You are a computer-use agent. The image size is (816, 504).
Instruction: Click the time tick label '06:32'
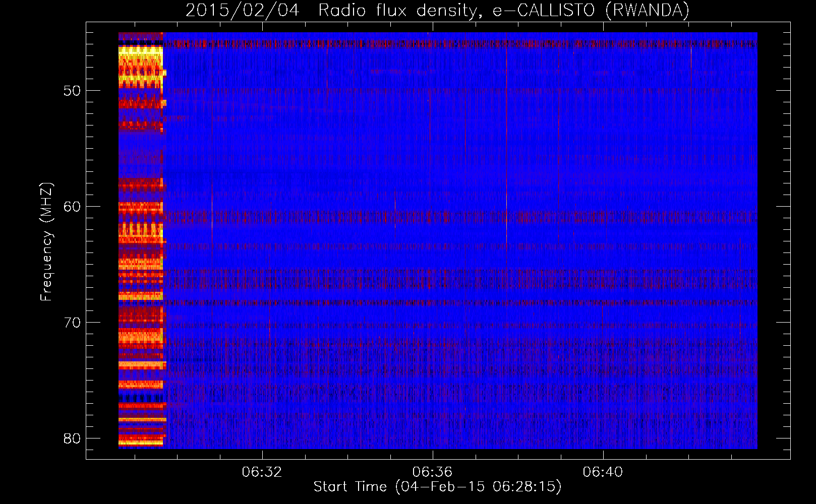(262, 472)
